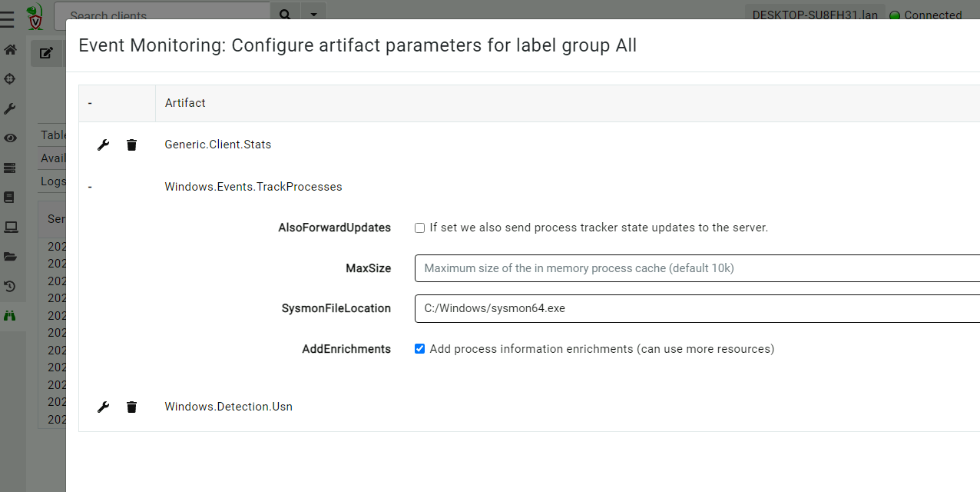Viewport: 980px width, 492px height.
Task: Toggle the hamburger sidebar menu
Action: [x=8, y=18]
